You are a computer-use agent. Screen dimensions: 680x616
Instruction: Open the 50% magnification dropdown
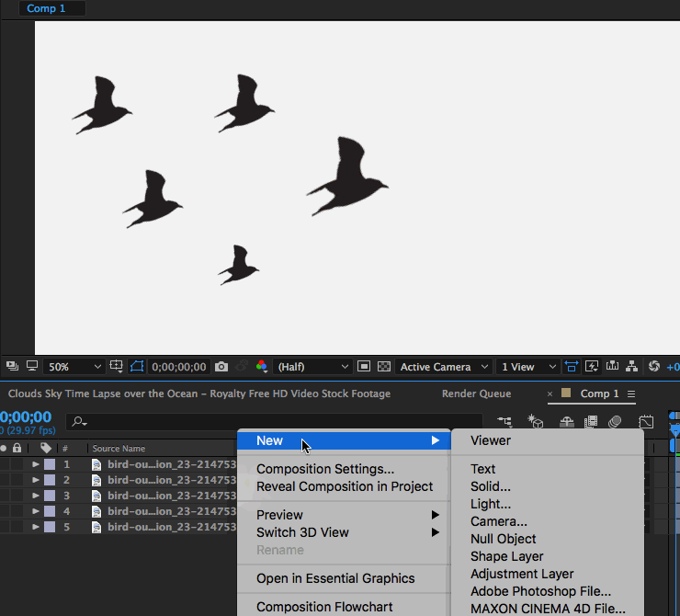click(x=73, y=367)
